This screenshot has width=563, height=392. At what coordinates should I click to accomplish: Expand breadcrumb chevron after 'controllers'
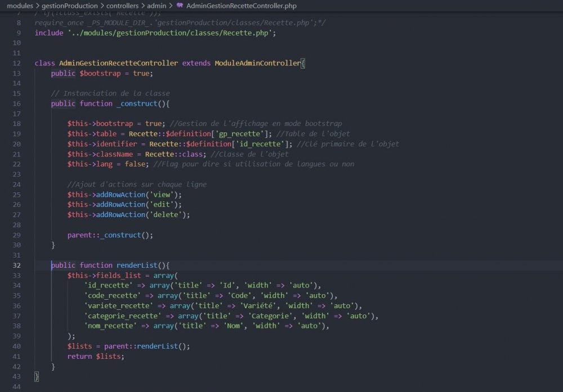click(142, 6)
